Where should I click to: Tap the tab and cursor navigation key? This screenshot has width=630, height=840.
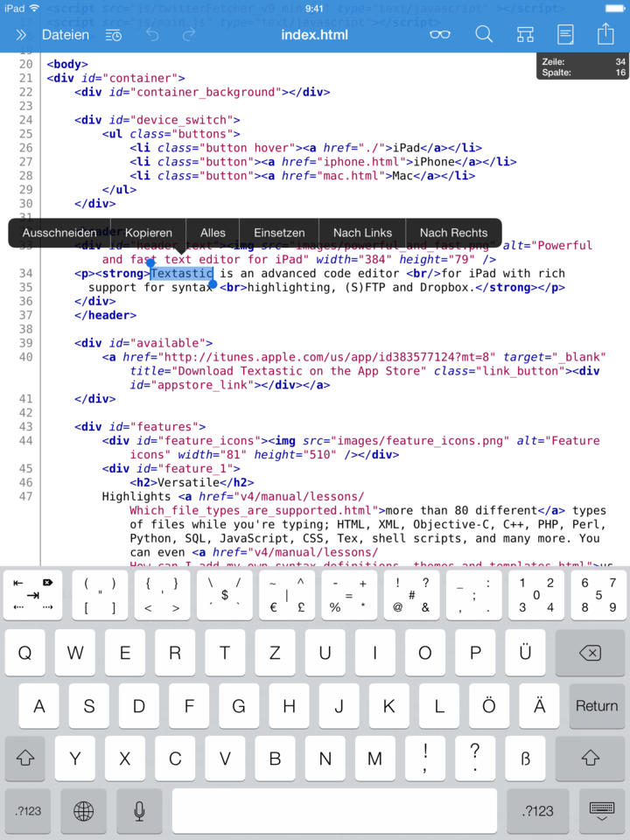point(33,595)
